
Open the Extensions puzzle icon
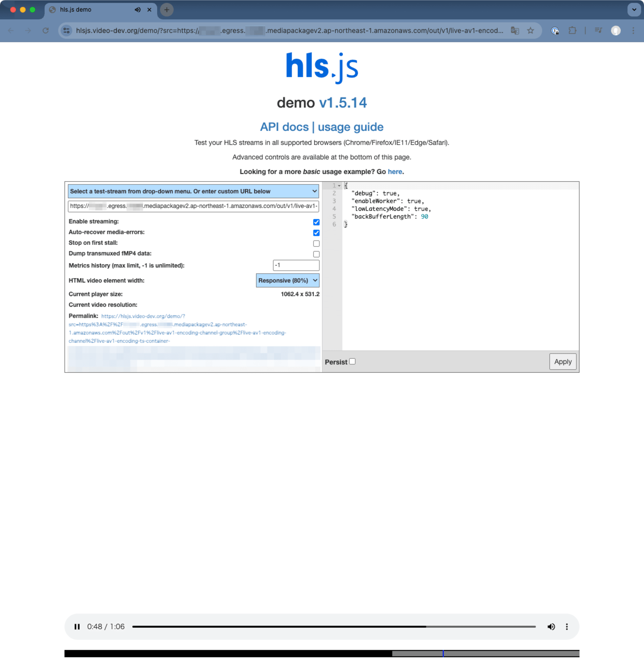pyautogui.click(x=572, y=31)
